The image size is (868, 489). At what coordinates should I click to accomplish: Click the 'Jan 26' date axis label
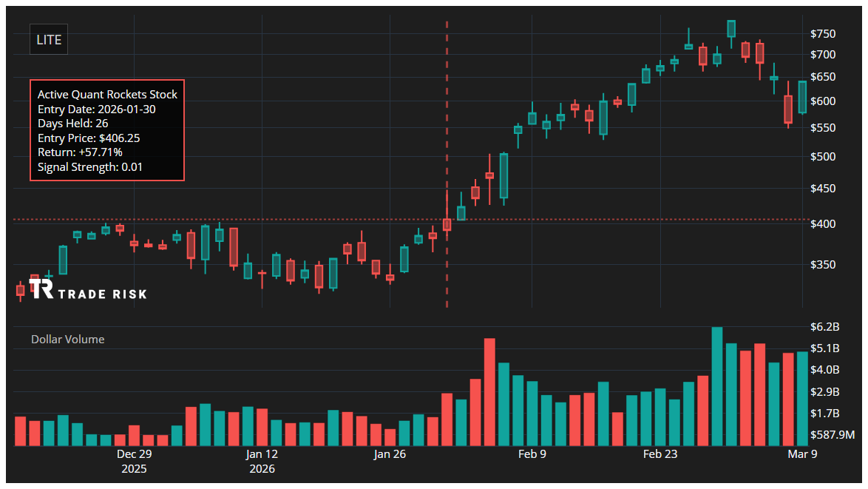pos(390,454)
